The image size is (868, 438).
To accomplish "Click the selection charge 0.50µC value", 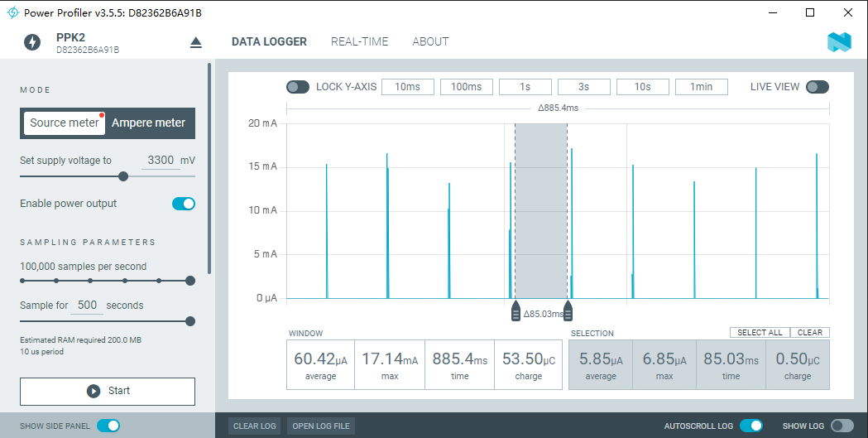I will point(798,359).
